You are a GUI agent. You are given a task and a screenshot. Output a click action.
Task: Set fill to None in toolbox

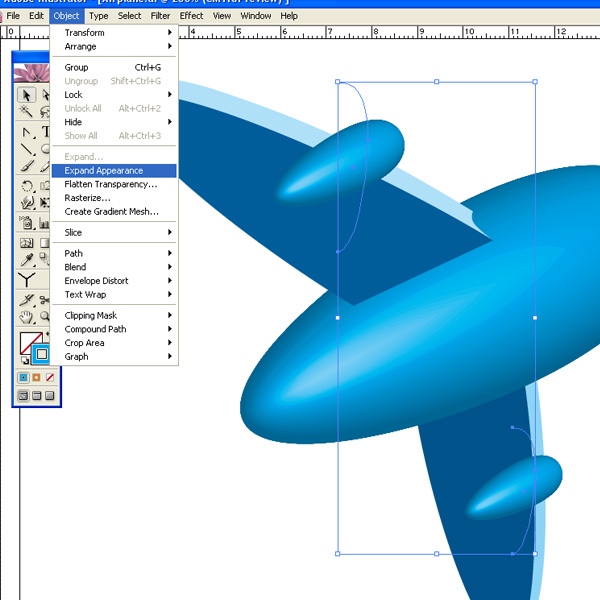pos(50,378)
